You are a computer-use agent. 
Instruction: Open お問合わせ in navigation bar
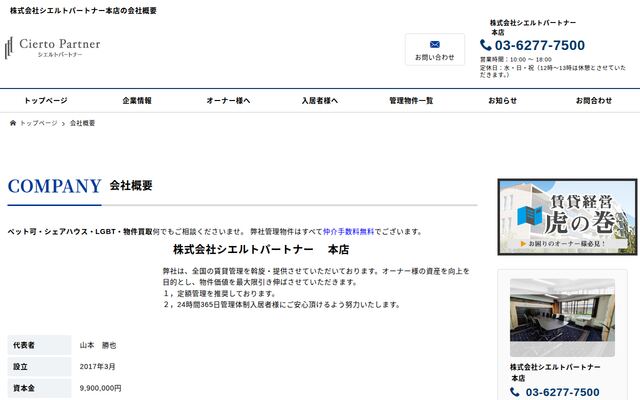594,100
